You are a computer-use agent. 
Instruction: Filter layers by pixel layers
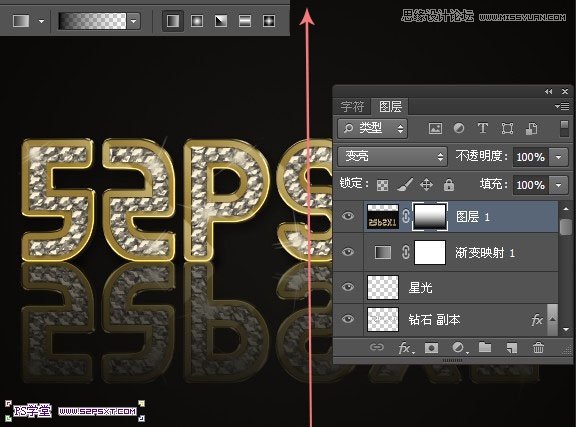[435, 128]
